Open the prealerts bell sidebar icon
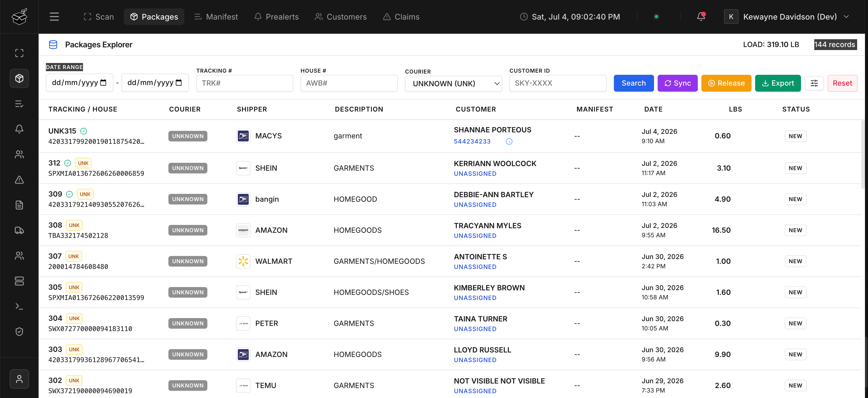This screenshot has height=398, width=868. coord(19,129)
